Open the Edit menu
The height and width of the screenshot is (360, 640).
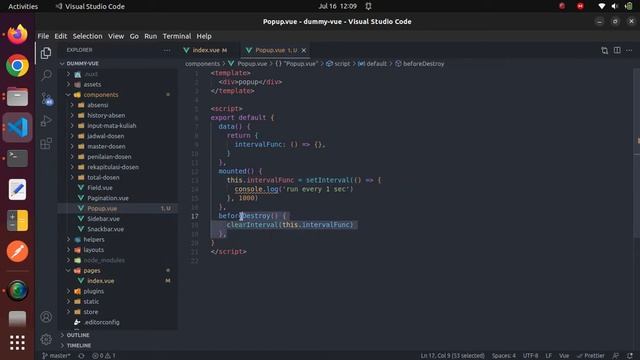pyautogui.click(x=60, y=36)
